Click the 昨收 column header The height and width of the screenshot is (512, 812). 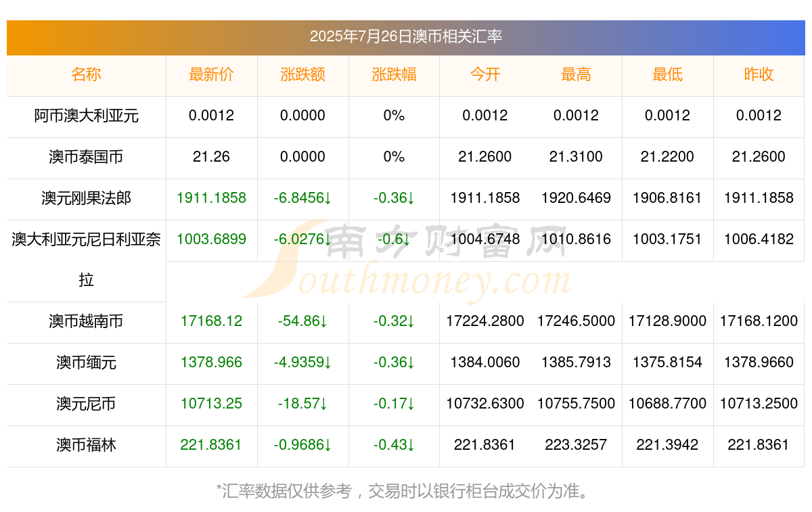pyautogui.click(x=759, y=74)
